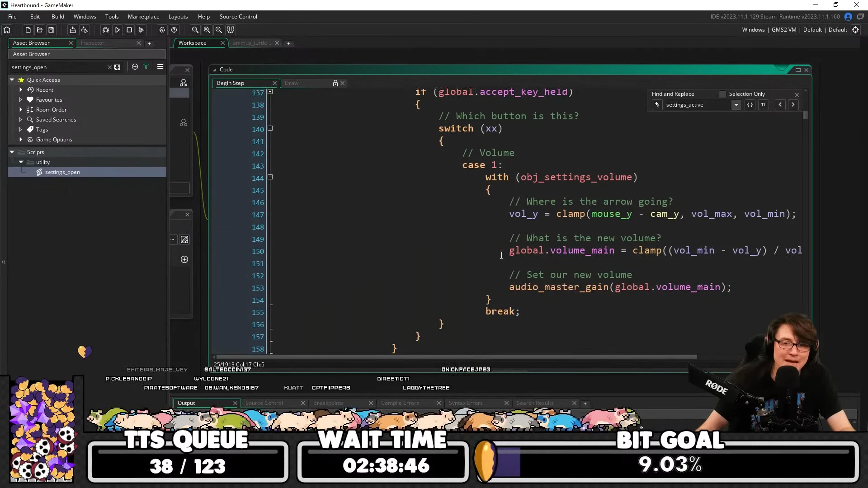868x488 pixels.
Task: Export the project
Action: 84,30
